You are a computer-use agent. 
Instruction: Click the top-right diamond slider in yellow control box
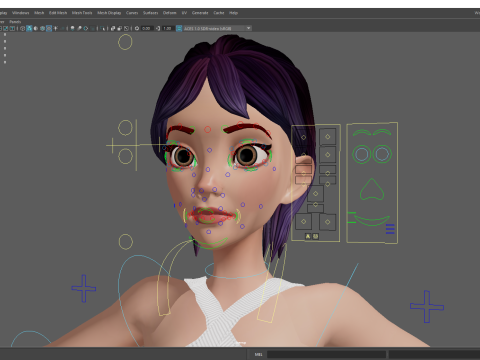[328, 137]
